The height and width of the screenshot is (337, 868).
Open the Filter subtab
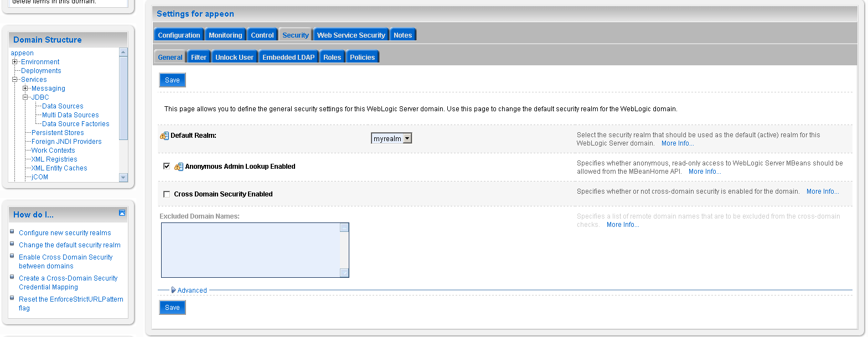[199, 57]
